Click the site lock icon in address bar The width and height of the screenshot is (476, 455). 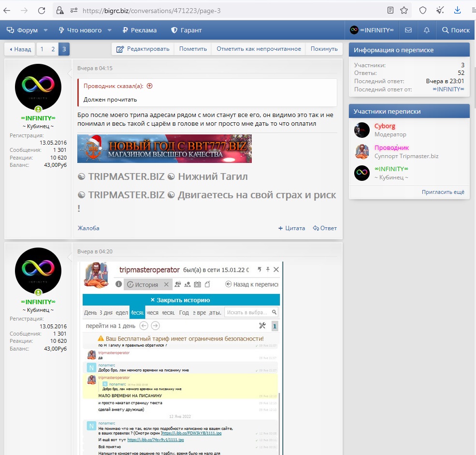point(60,11)
